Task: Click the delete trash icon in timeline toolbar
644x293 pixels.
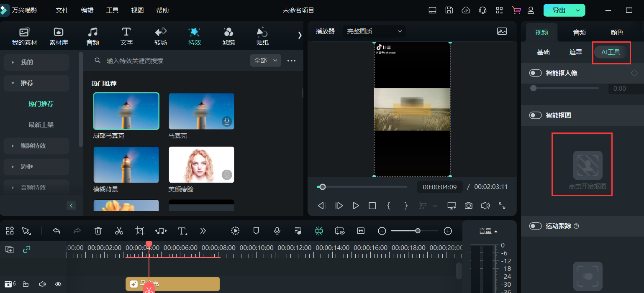Action: (x=98, y=231)
